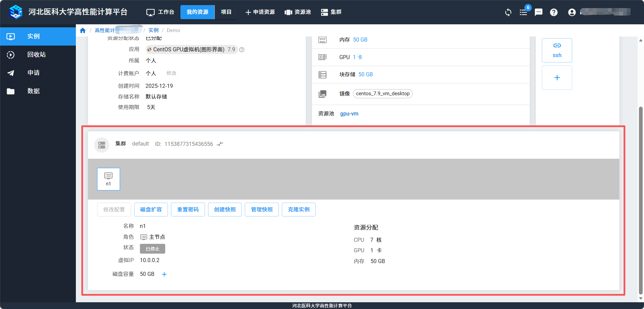
Task: Open the ssh connection tile
Action: 557,50
